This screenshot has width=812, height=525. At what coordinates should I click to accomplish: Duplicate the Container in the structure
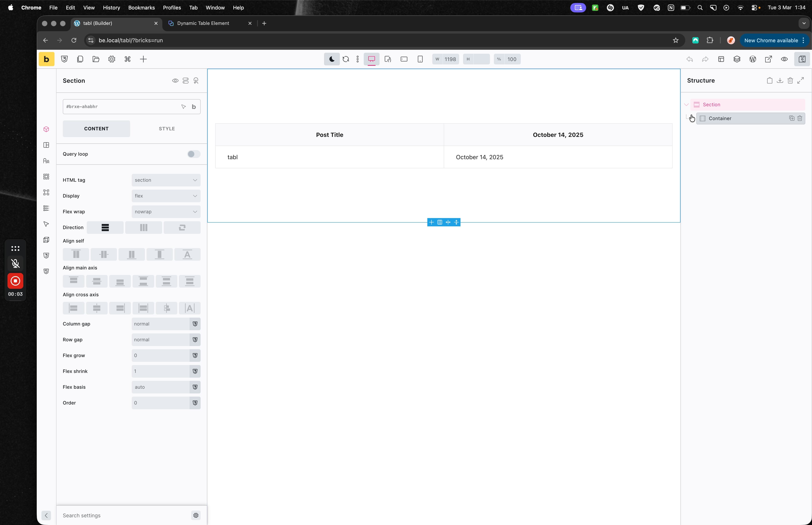(x=791, y=118)
